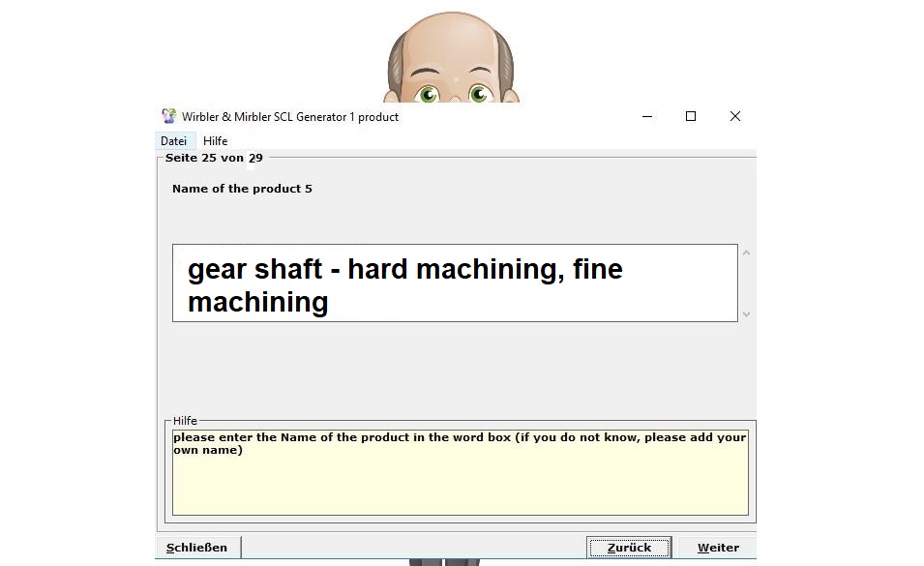The width and height of the screenshot is (924, 566).
Task: Close the window with the X icon
Action: tap(734, 116)
